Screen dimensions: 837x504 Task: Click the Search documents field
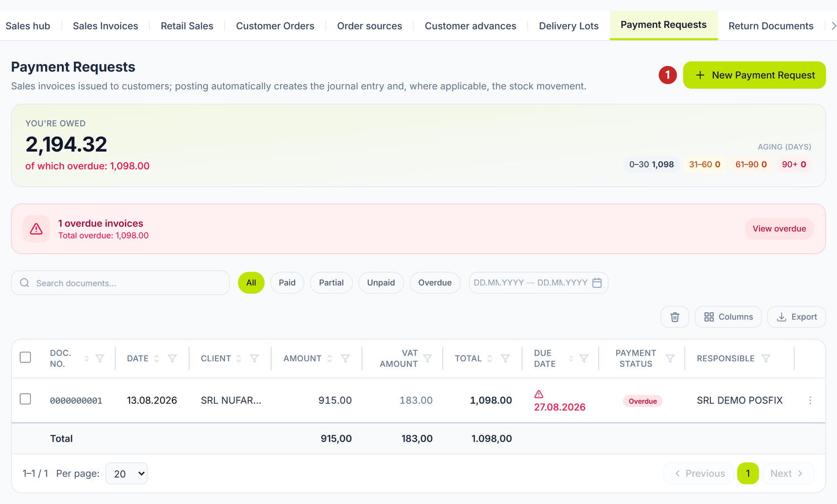(121, 283)
